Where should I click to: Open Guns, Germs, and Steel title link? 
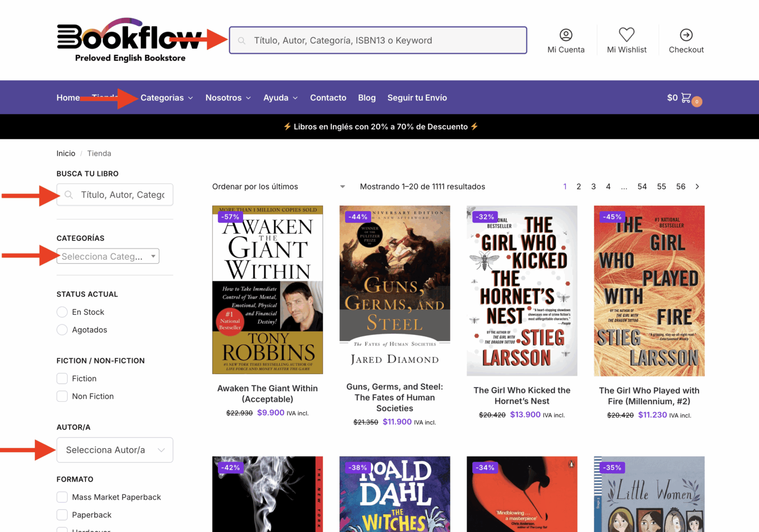pyautogui.click(x=394, y=397)
